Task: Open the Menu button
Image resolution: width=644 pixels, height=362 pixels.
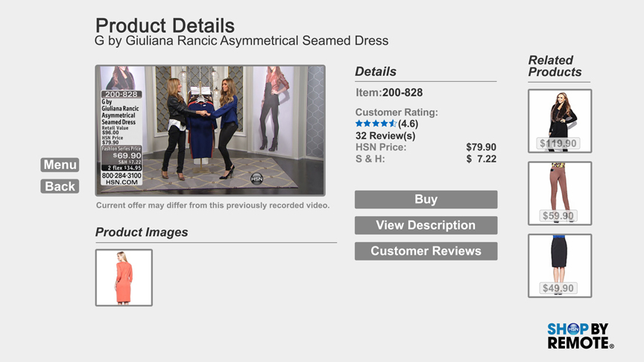Action: tap(60, 165)
